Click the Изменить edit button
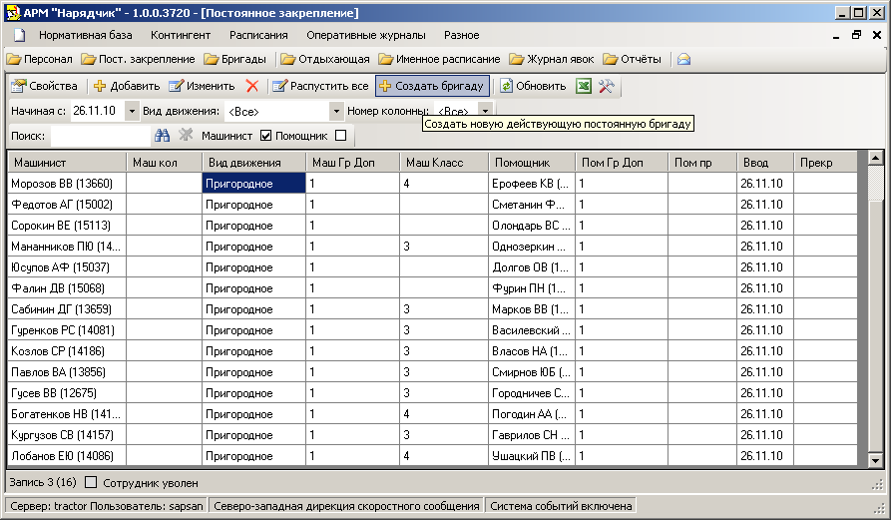This screenshot has height=520, width=891. [x=202, y=86]
